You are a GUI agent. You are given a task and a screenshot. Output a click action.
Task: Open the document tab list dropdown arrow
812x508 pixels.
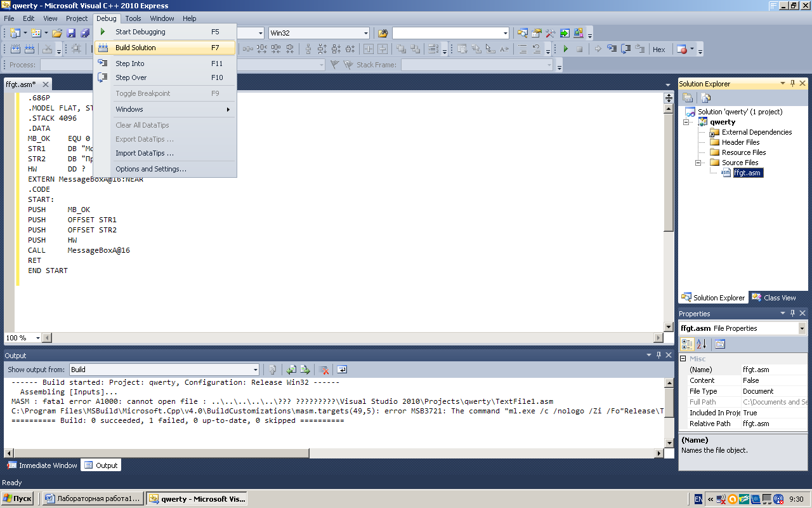[668, 84]
